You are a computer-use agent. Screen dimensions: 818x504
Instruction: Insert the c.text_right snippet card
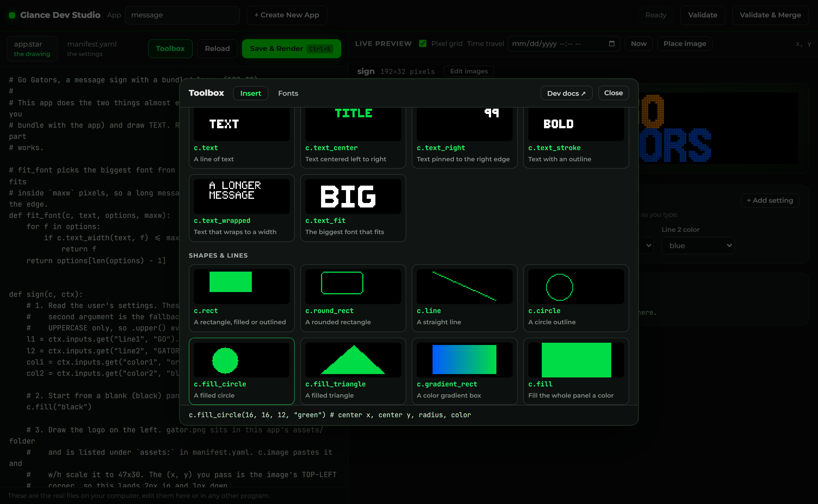click(x=464, y=137)
